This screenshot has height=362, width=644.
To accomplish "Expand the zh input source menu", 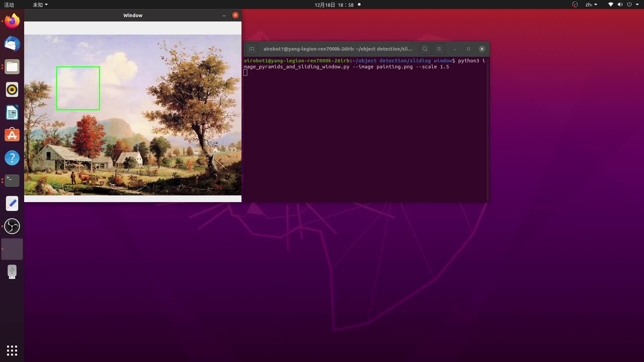I will (591, 5).
